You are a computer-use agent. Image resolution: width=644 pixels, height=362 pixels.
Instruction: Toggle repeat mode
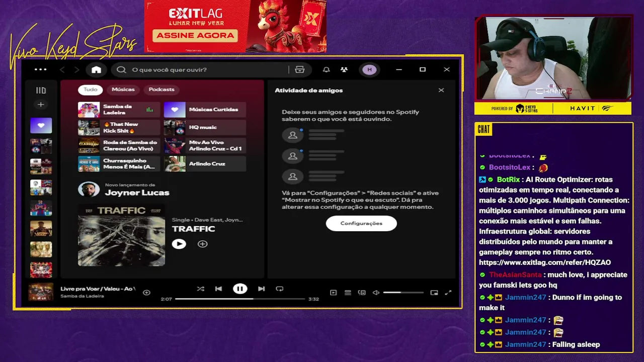(x=280, y=289)
